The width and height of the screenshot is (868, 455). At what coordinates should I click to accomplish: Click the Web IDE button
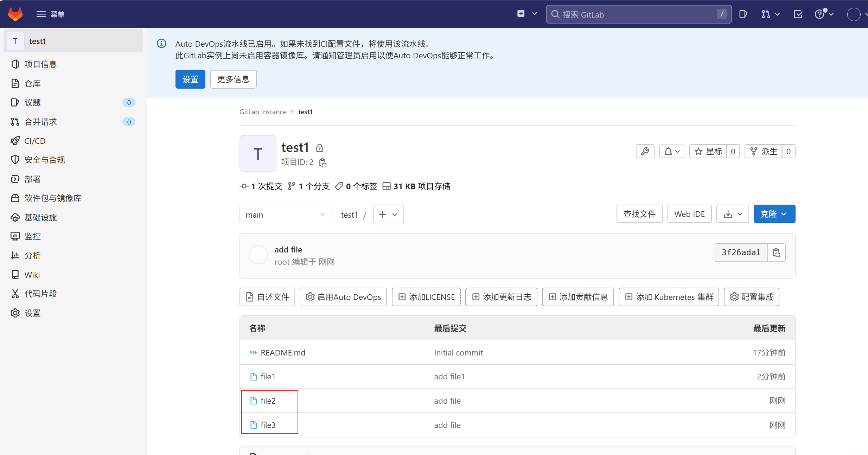[689, 214]
